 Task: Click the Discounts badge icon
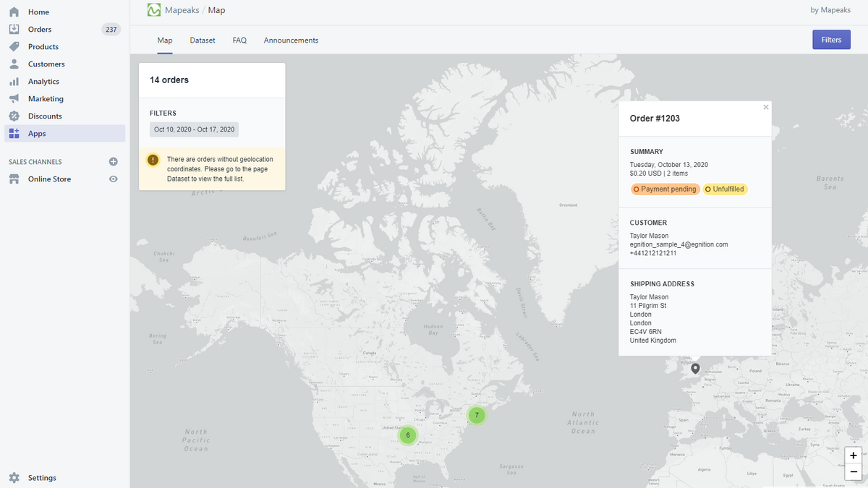coord(14,116)
